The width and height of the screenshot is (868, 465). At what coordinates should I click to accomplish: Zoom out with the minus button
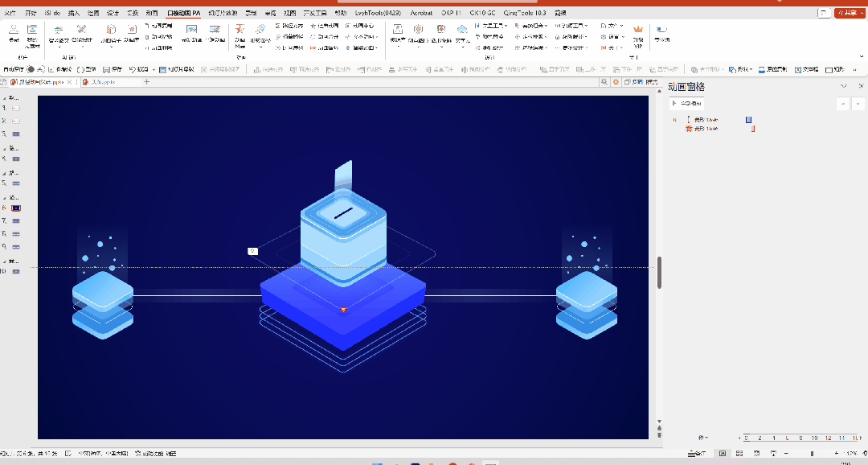pyautogui.click(x=786, y=454)
